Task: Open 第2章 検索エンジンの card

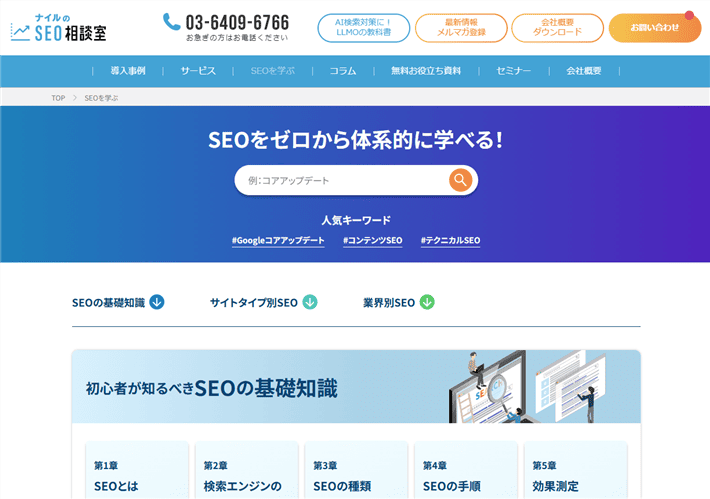Action: pos(247,470)
